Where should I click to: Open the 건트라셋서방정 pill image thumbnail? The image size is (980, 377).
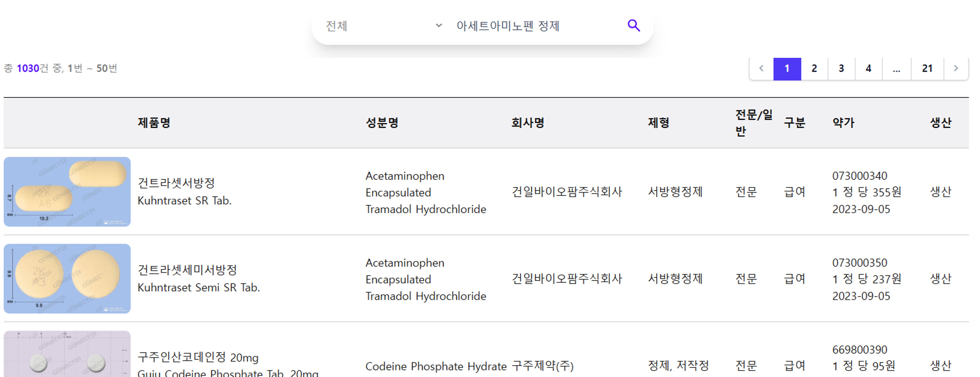point(67,192)
